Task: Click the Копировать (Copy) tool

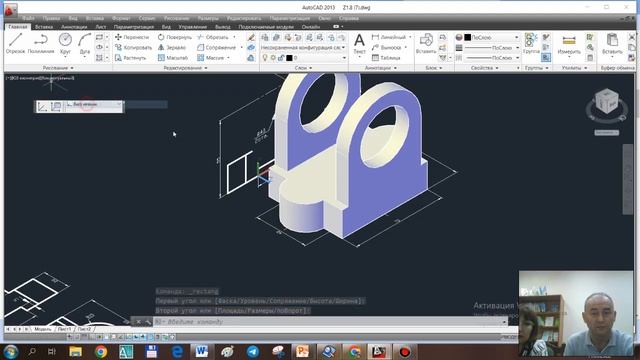Action: coord(133,47)
